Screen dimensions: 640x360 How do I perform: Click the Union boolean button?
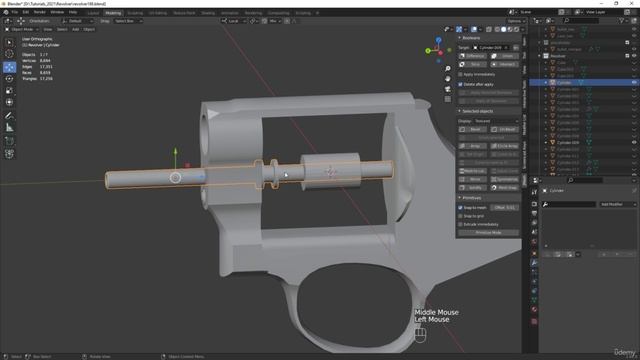coord(504,56)
